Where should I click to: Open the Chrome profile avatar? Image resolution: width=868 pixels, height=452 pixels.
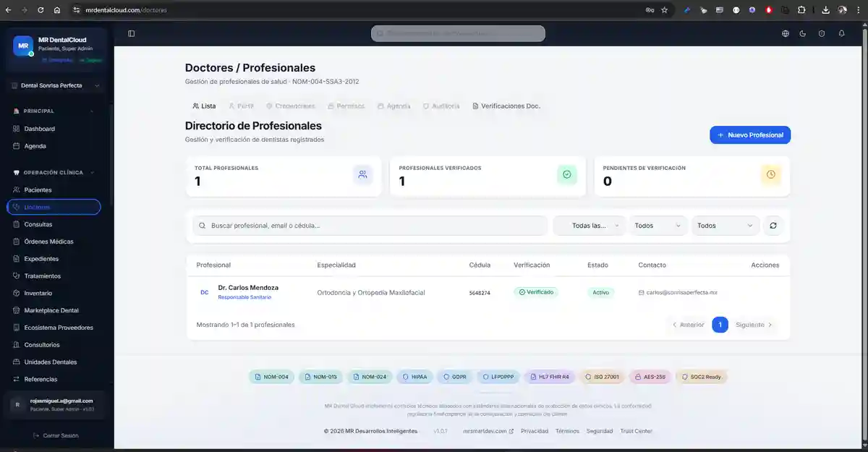pyautogui.click(x=843, y=10)
